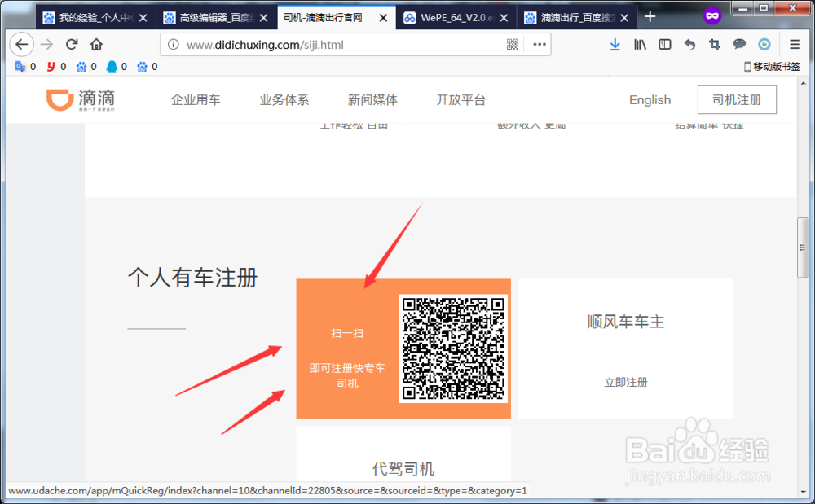The image size is (815, 504).
Task: Click the QQ penguin bookmark icon
Action: point(112,67)
